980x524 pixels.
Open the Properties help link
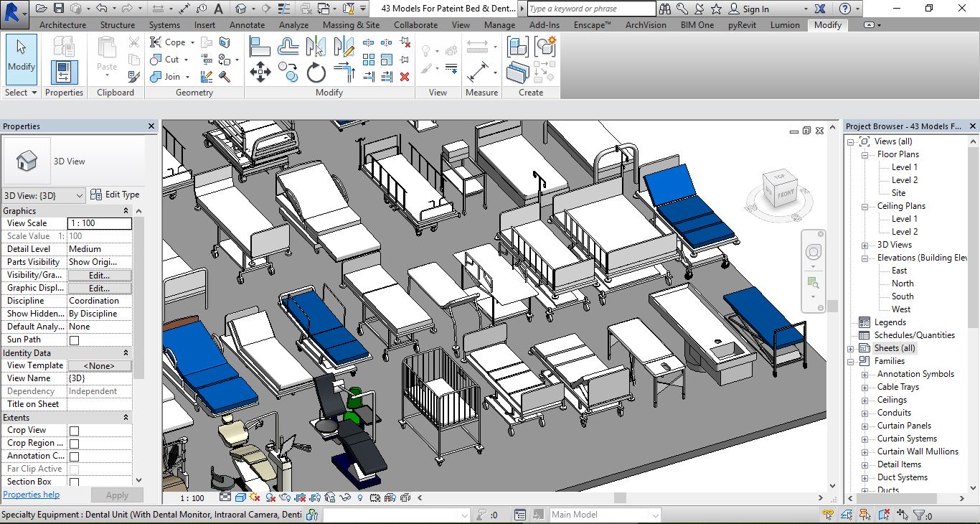pos(32,495)
